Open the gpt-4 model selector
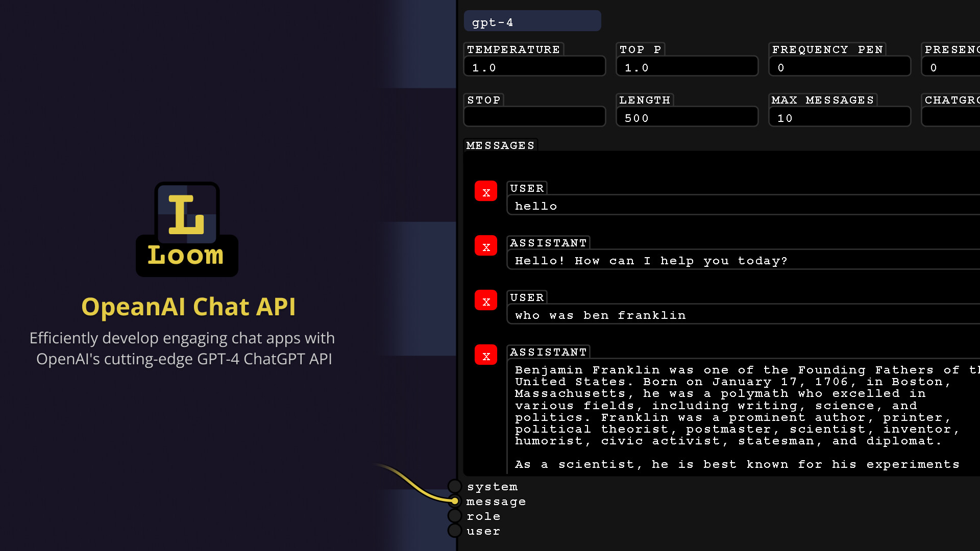The image size is (980, 551). [532, 21]
